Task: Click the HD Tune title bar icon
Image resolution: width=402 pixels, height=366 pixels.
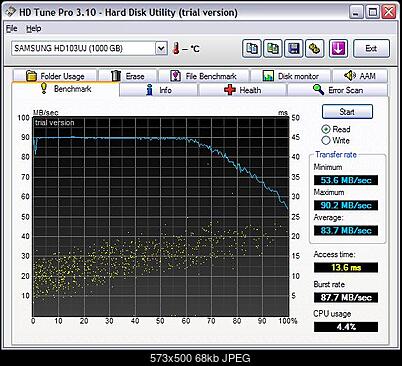Action: pos(10,13)
